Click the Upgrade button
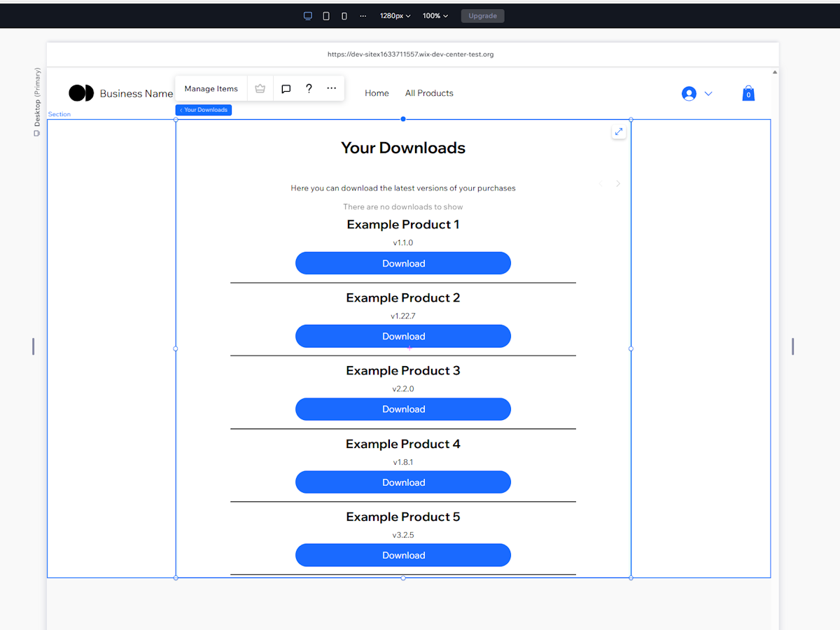The height and width of the screenshot is (630, 840). pos(482,16)
